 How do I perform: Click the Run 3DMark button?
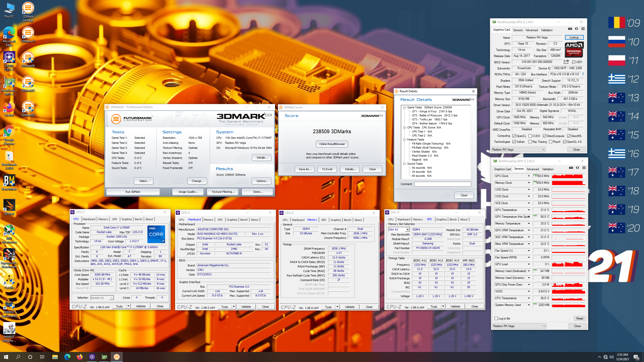coord(133,192)
